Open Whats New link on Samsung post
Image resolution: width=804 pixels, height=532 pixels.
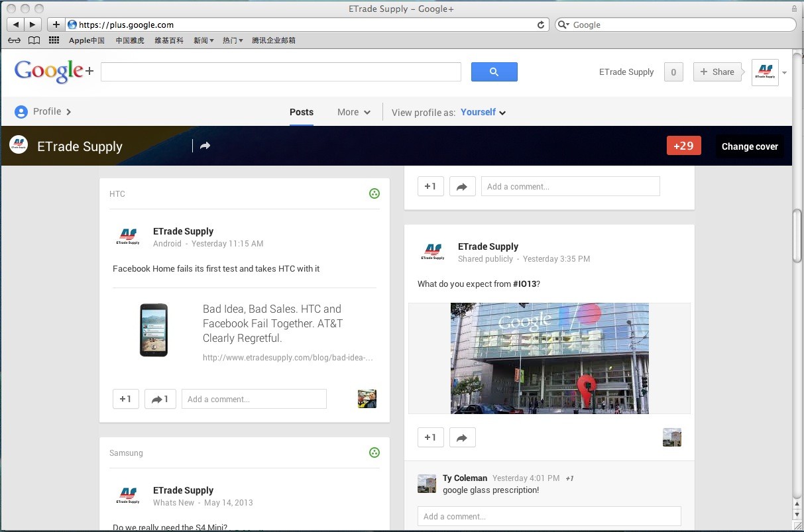[x=174, y=503]
